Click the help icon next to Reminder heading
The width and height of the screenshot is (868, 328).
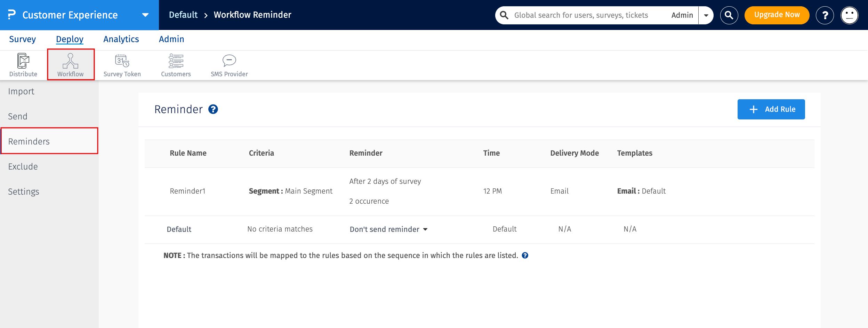(x=213, y=109)
